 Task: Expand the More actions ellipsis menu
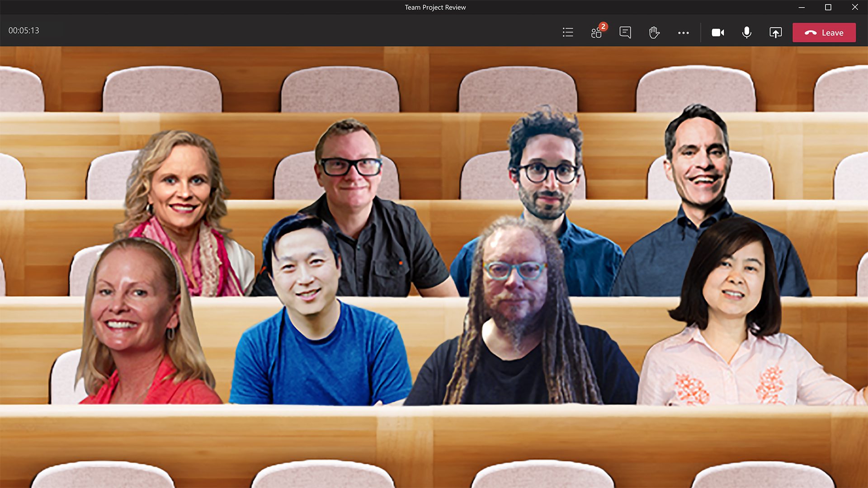pyautogui.click(x=683, y=33)
